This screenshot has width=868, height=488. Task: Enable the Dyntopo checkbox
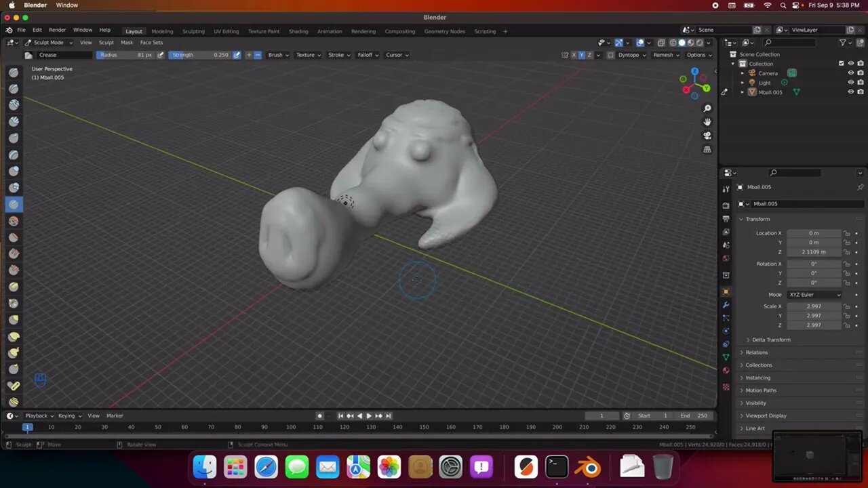[x=611, y=55]
